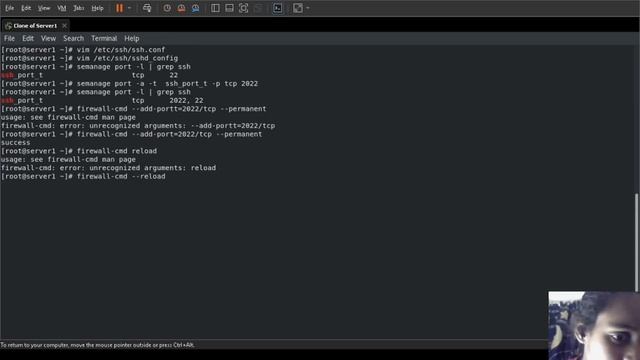Close the Clone of Server1 tab
Viewport: 640px width, 360px height.
64,26
